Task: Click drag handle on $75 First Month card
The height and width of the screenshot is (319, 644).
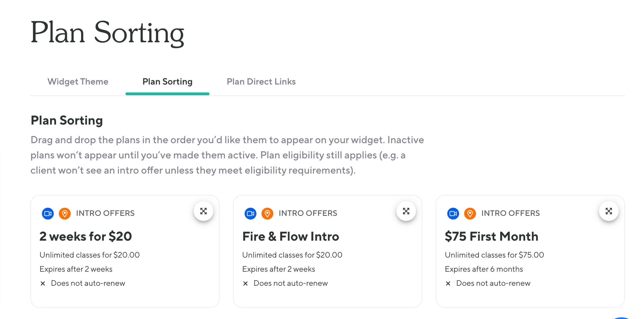Action: (x=609, y=211)
